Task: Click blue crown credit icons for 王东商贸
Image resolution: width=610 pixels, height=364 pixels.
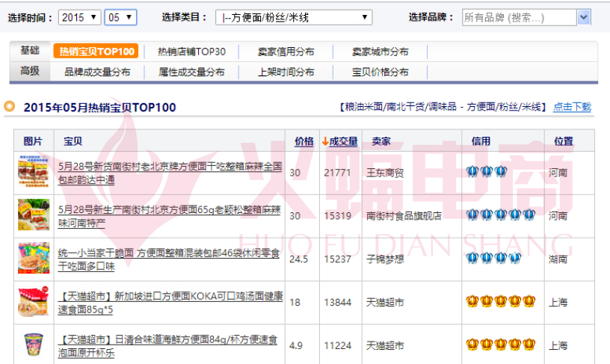Action: coord(487,171)
